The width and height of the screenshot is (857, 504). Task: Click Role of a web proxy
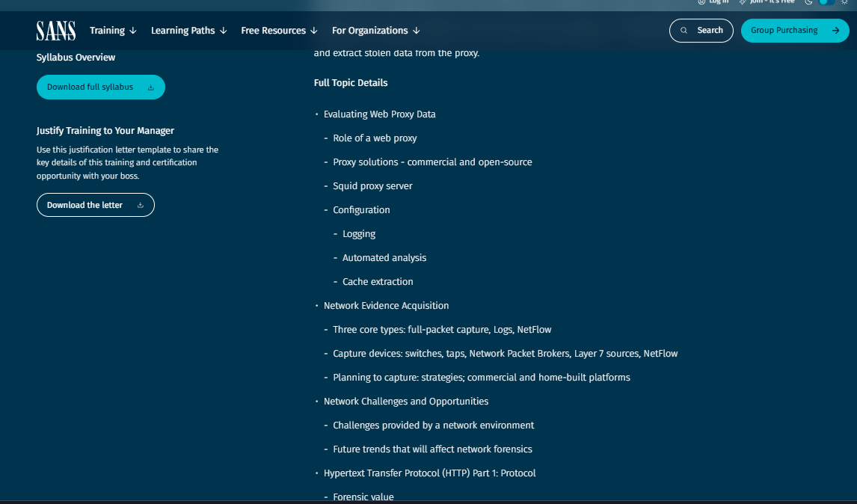[x=375, y=138]
